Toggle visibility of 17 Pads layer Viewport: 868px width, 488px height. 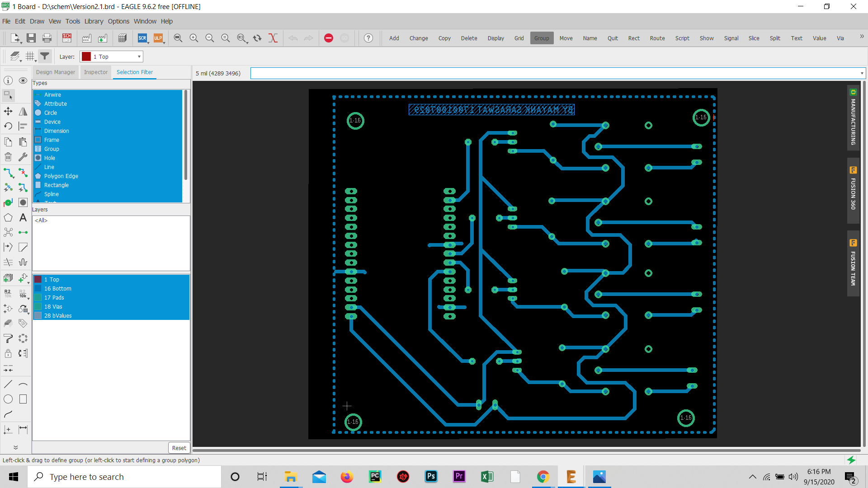pyautogui.click(x=38, y=297)
